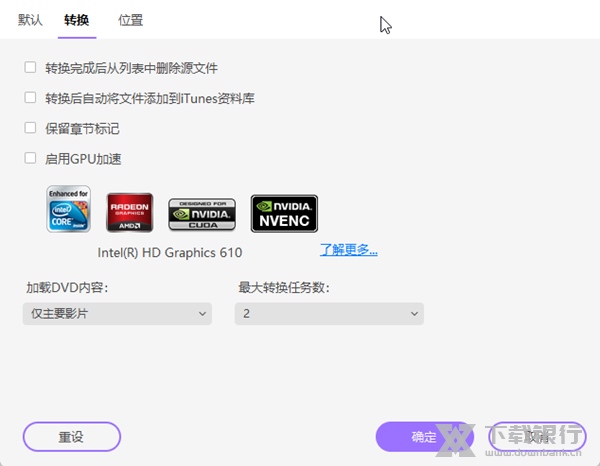Click the AMD Radeon Graphics badge
600x466 pixels.
(130, 212)
